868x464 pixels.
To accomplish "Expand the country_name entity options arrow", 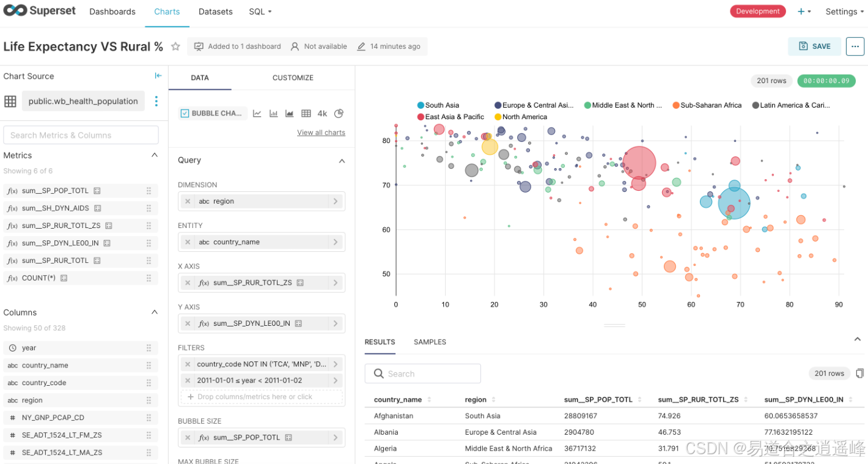I will click(336, 242).
